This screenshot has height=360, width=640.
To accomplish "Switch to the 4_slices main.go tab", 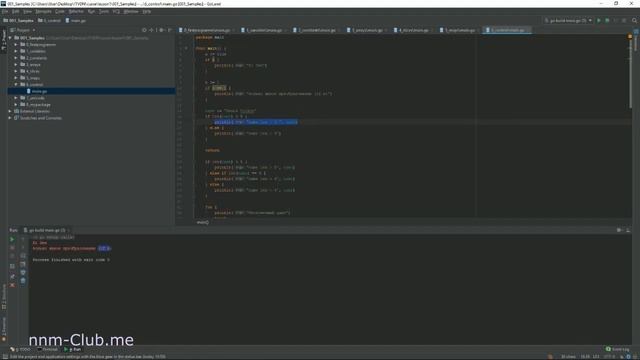I will [x=413, y=30].
